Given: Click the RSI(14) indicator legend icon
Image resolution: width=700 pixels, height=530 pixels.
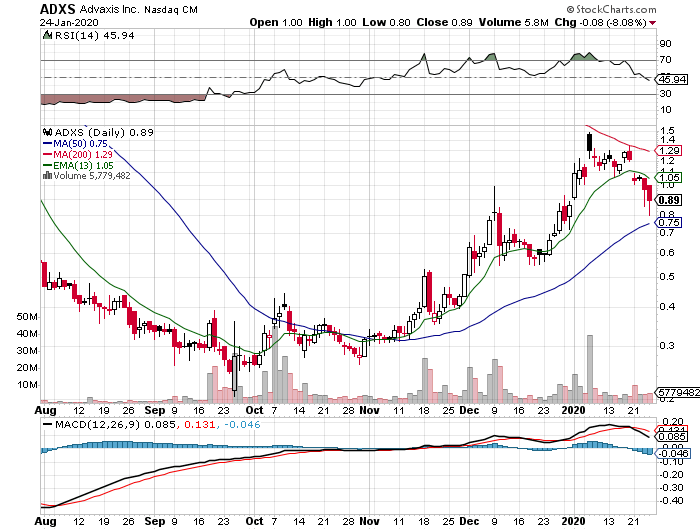Looking at the screenshot, I should (x=46, y=36).
